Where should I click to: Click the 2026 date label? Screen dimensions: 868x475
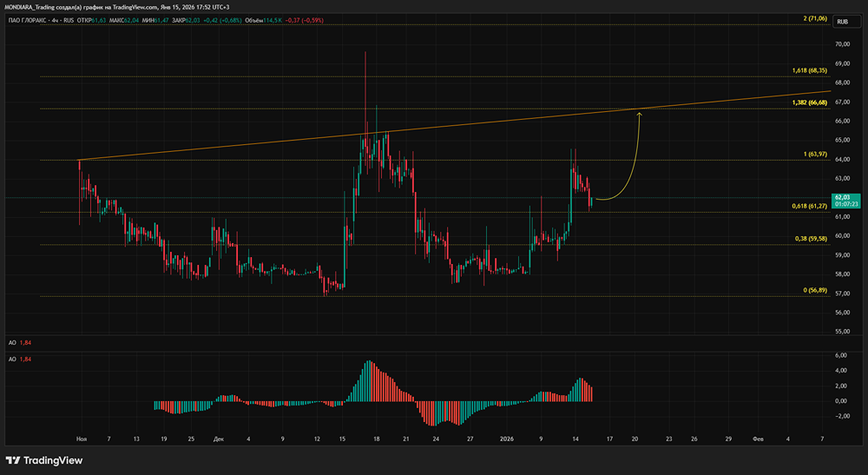point(507,439)
